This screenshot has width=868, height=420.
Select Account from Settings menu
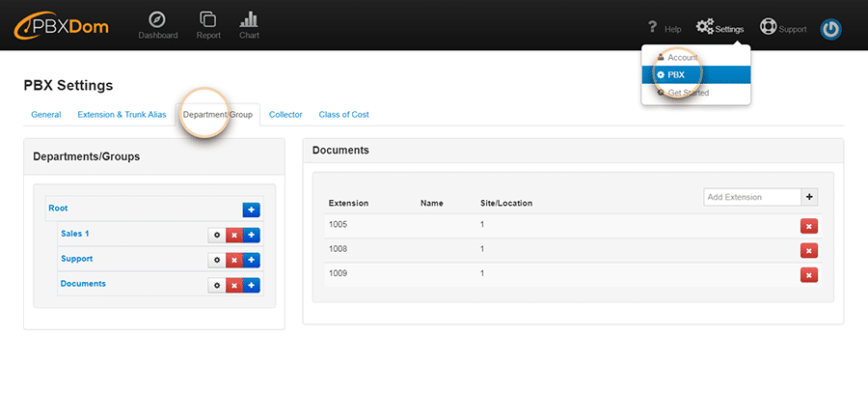(682, 58)
